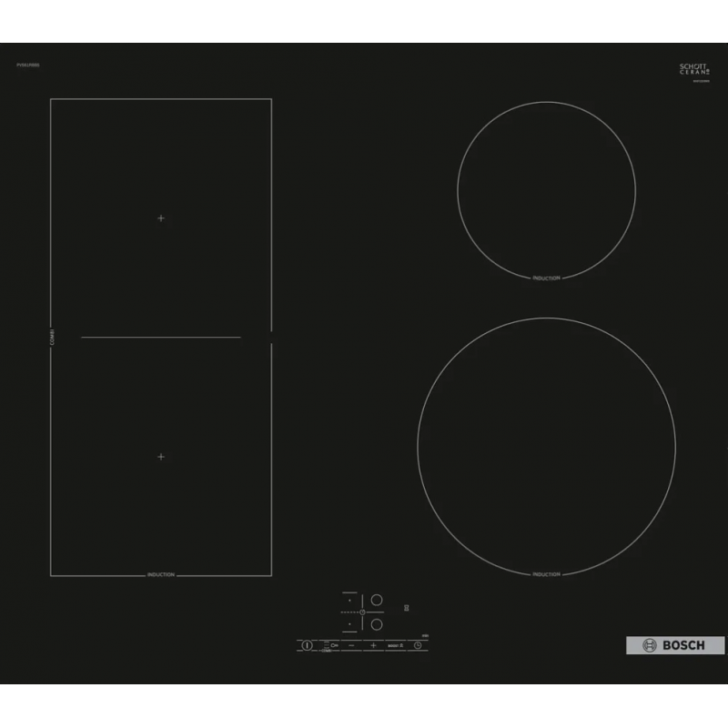Tap the minus key to lower power level

[351, 645]
